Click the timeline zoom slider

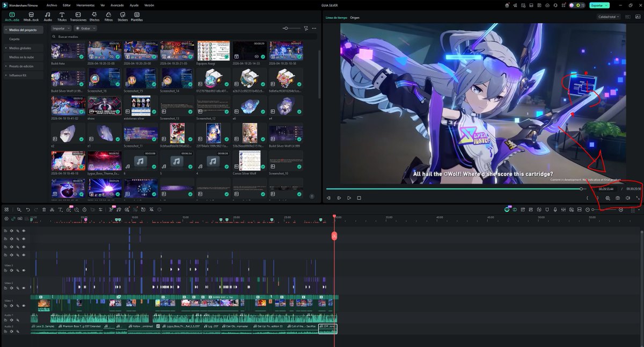(x=604, y=209)
